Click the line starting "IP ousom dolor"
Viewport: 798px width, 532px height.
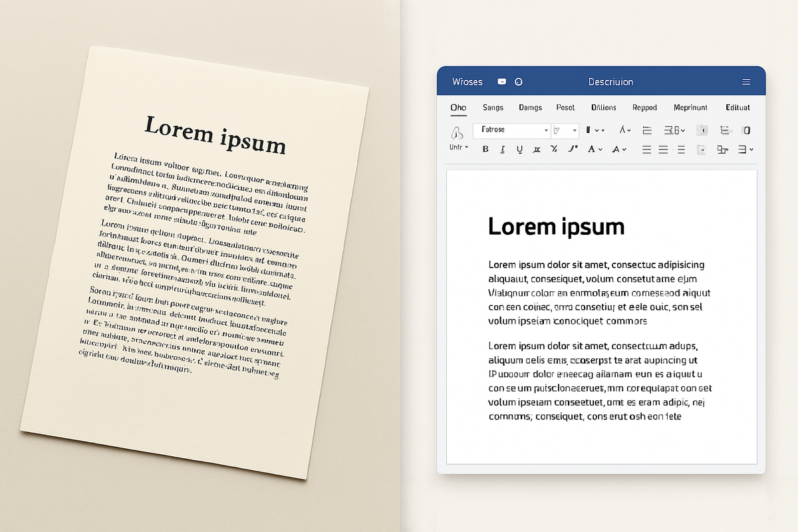595,374
